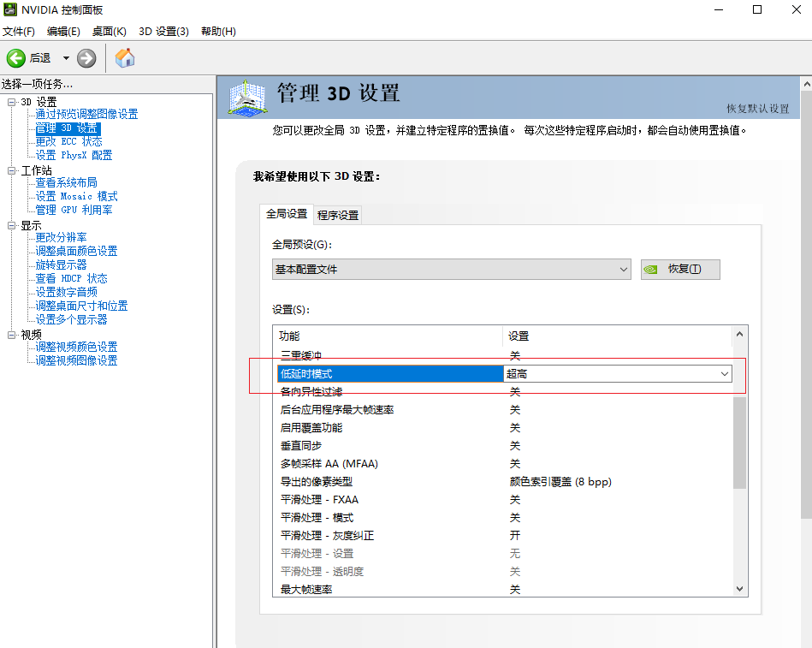Open the 编辑(E) menu
The height and width of the screenshot is (648, 812).
63,32
